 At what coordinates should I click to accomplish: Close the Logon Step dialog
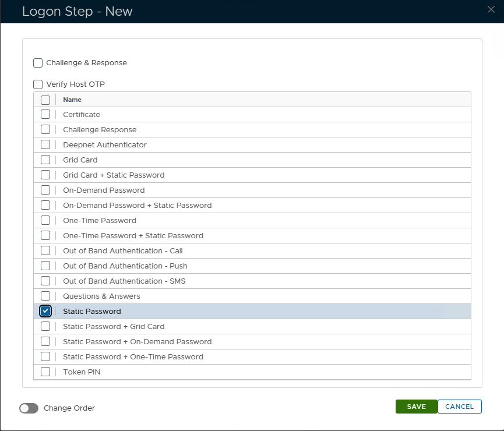(491, 9)
